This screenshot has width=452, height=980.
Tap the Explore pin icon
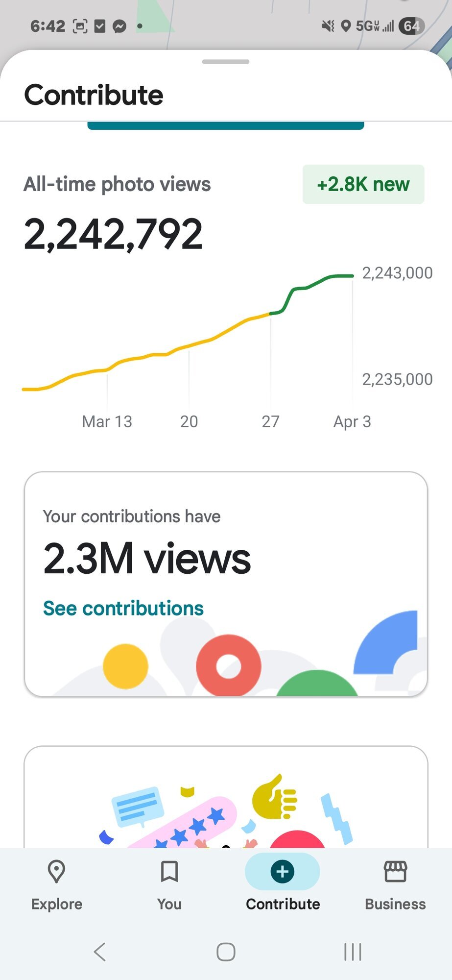pyautogui.click(x=56, y=871)
